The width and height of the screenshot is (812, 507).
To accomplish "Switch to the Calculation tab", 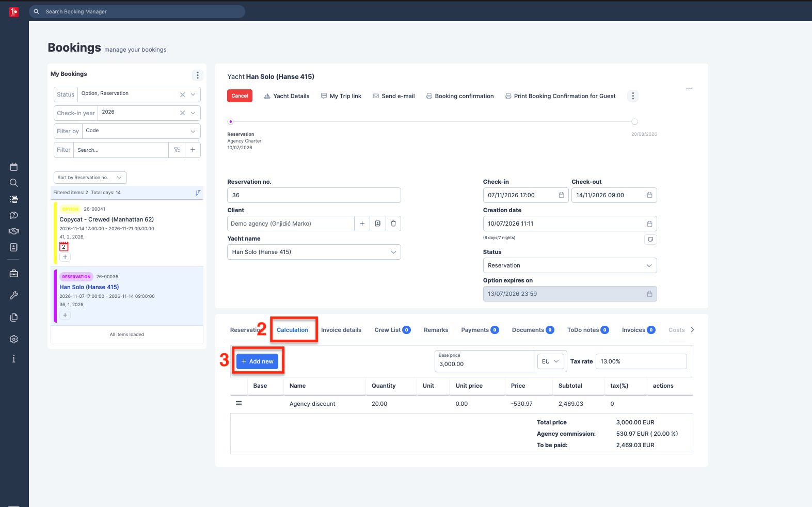I will point(292,330).
